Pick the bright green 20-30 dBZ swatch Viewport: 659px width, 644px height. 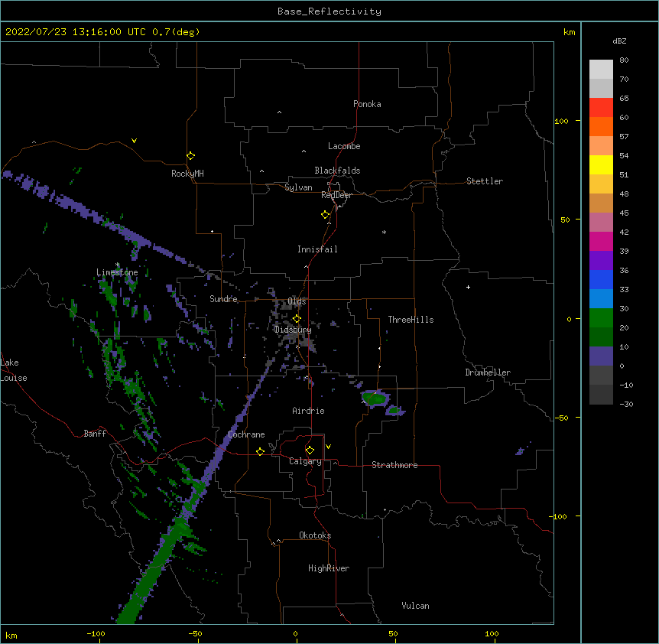(x=601, y=318)
